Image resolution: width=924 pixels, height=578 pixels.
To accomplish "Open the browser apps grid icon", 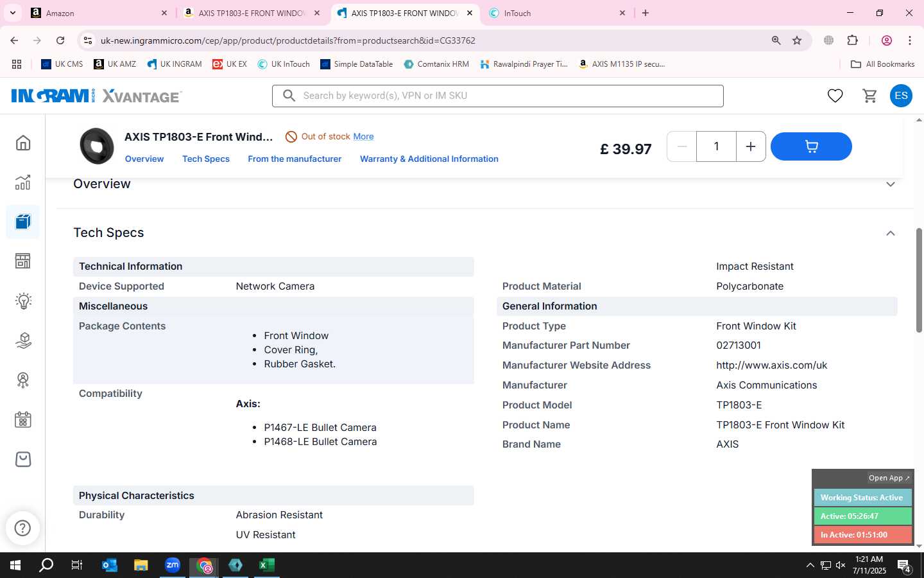I will 17,64.
